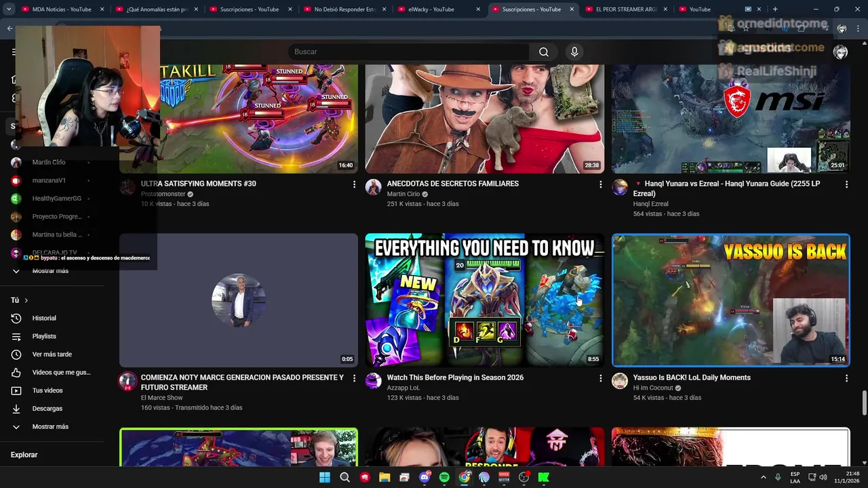Click Martín Cirio channel avatar beside ANECDOTAS video
This screenshot has height=488, width=868.
(374, 187)
